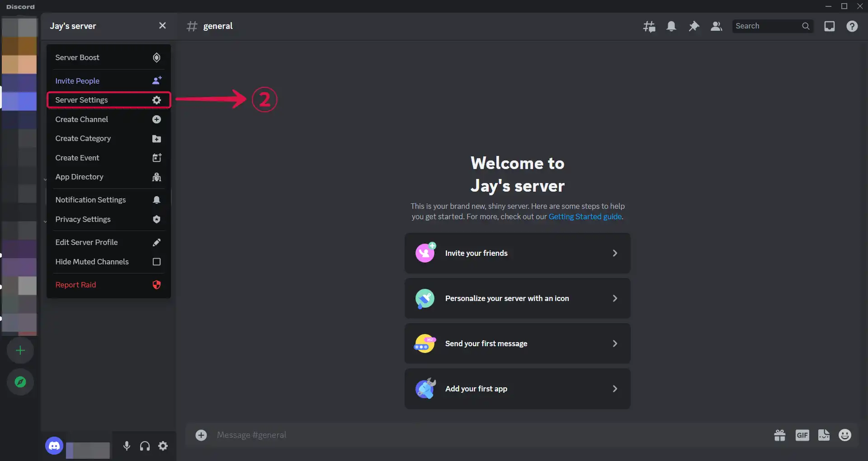Open the Help question mark icon
This screenshot has height=461, width=868.
pos(852,26)
